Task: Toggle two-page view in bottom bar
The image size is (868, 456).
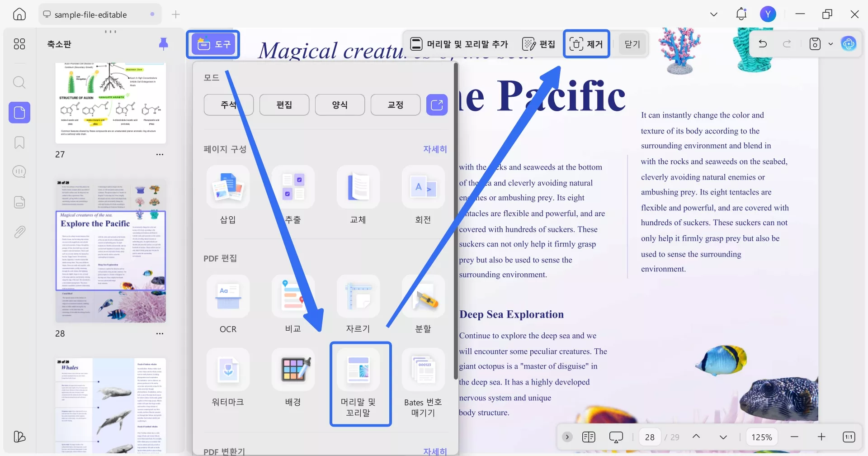Action: (x=589, y=437)
